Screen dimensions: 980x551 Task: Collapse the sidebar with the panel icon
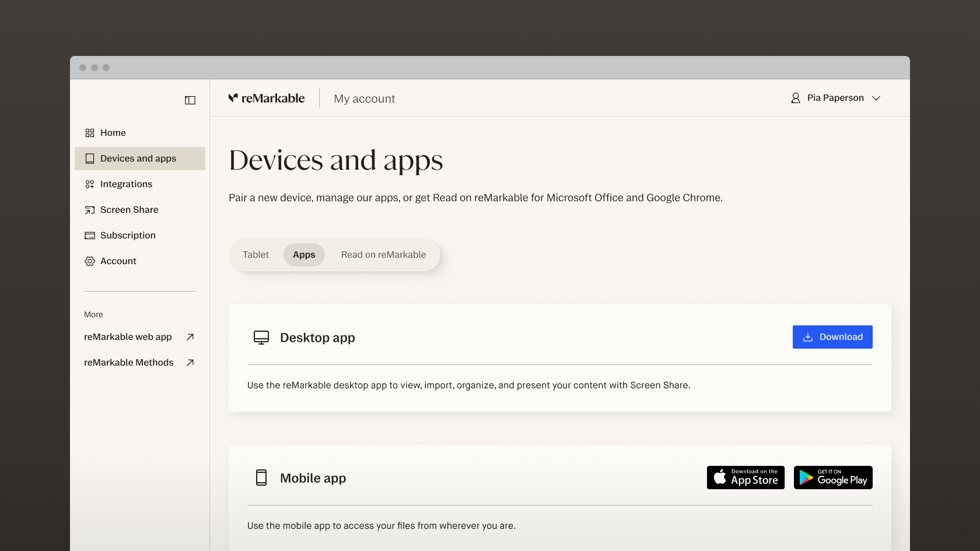click(190, 100)
